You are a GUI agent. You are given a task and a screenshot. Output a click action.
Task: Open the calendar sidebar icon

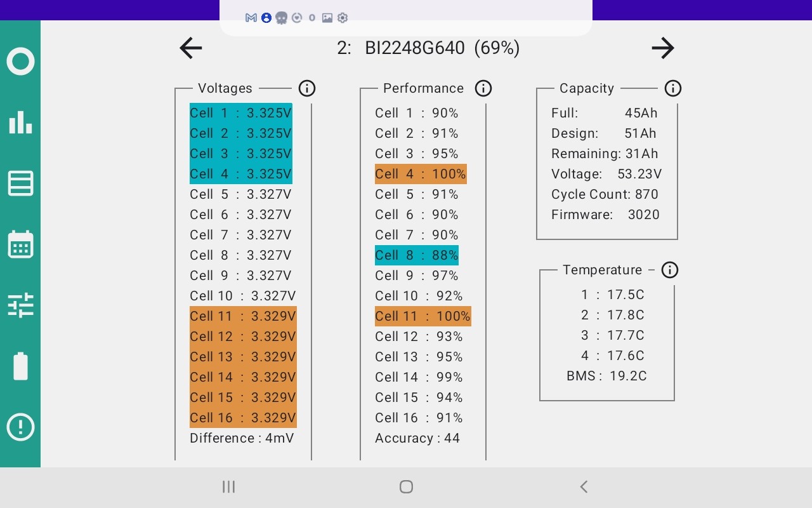click(x=20, y=244)
